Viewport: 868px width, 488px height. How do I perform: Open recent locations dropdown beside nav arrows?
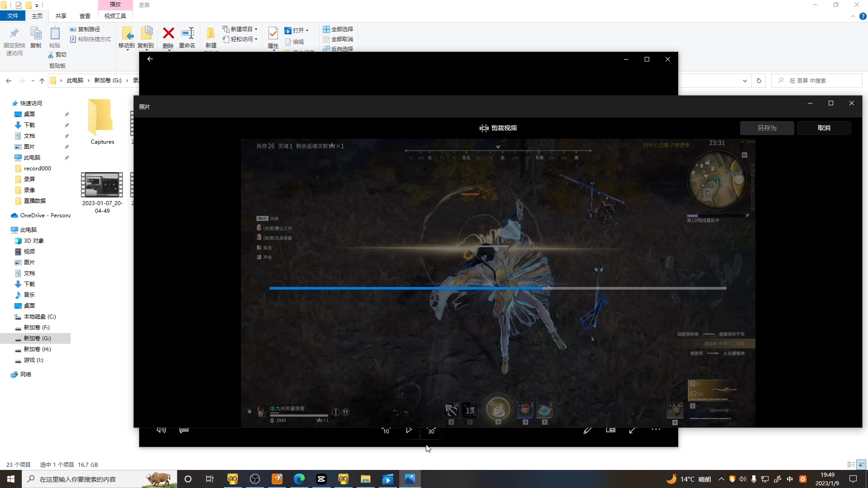click(33, 80)
